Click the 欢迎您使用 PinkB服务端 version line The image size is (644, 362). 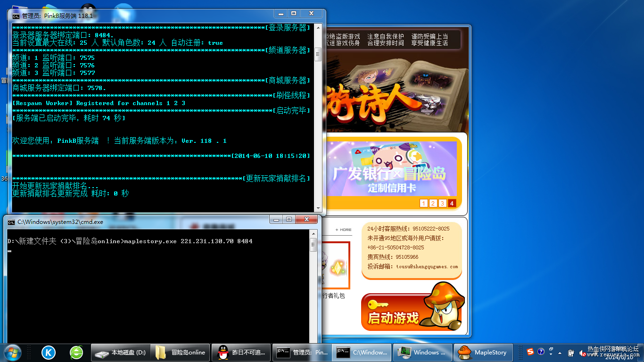[x=119, y=141]
